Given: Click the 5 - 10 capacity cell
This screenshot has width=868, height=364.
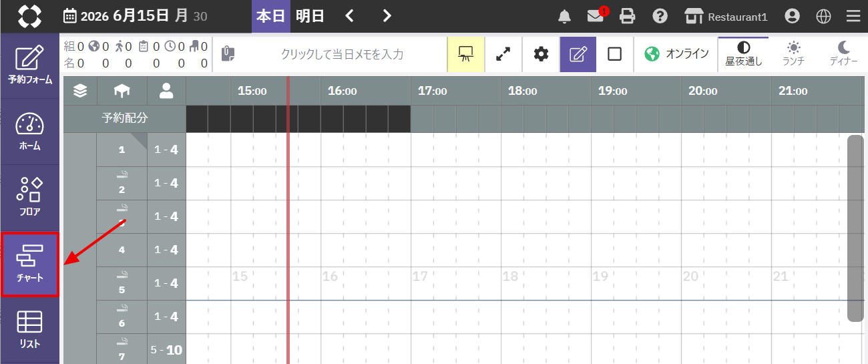Looking at the screenshot, I should (166, 349).
